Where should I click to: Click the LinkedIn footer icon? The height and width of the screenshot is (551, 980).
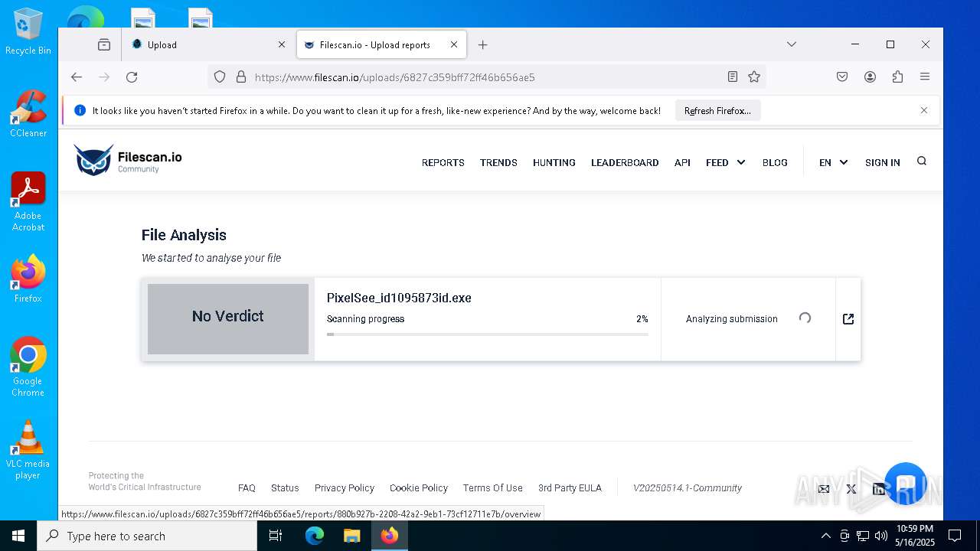coord(879,488)
